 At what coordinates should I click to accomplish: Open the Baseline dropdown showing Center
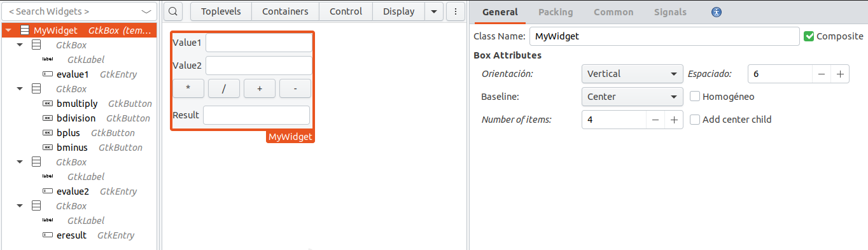[633, 97]
